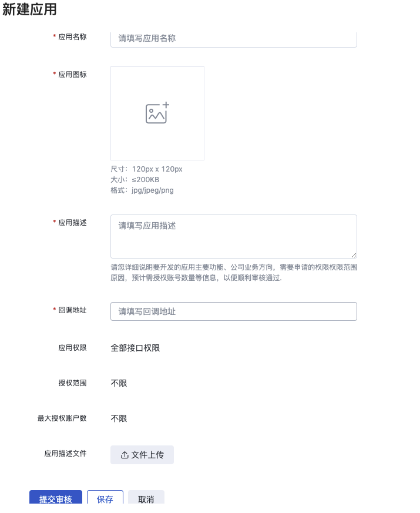Focus the 应用名称 input field
The height and width of the screenshot is (513, 420).
click(234, 39)
